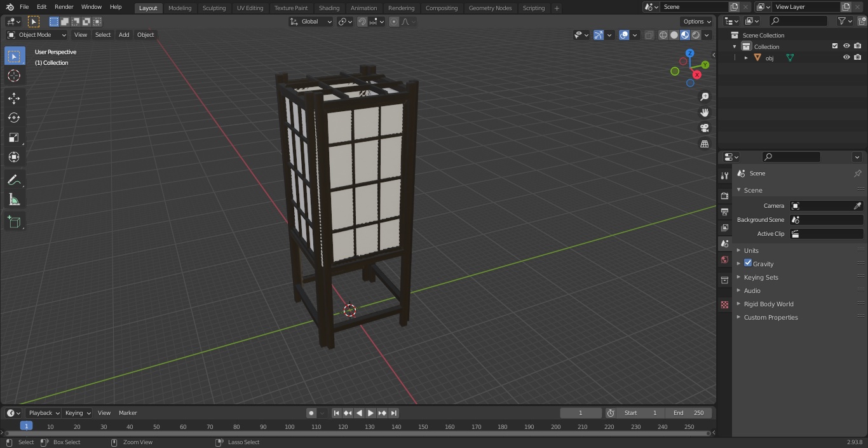
Task: Expand the Rigid Body World panel
Action: coord(768,304)
